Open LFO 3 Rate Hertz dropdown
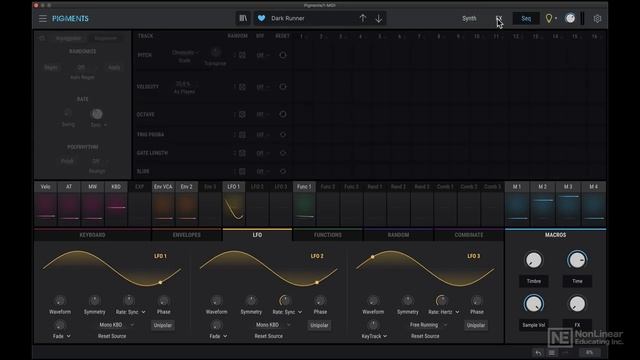640x360 pixels. pyautogui.click(x=444, y=312)
